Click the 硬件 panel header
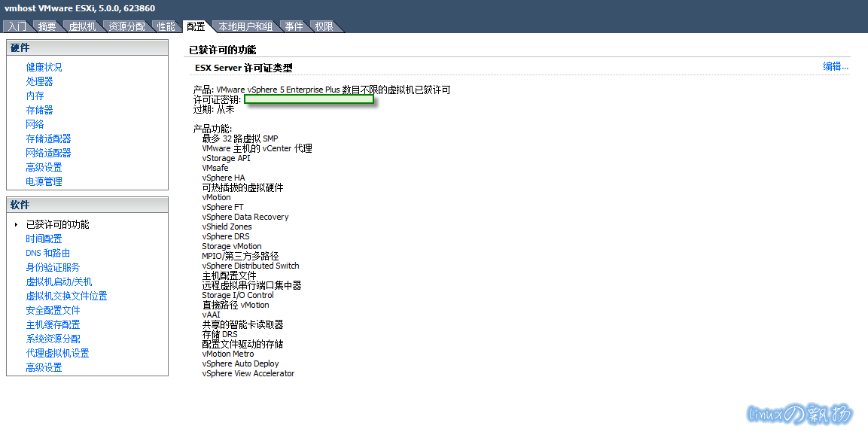 [87, 48]
